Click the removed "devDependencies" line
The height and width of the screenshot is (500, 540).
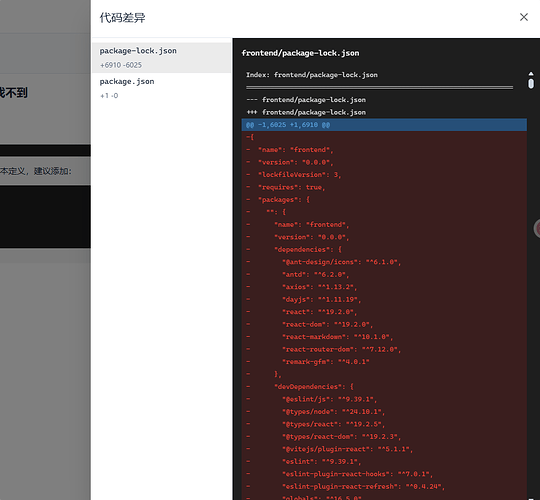coord(384,387)
